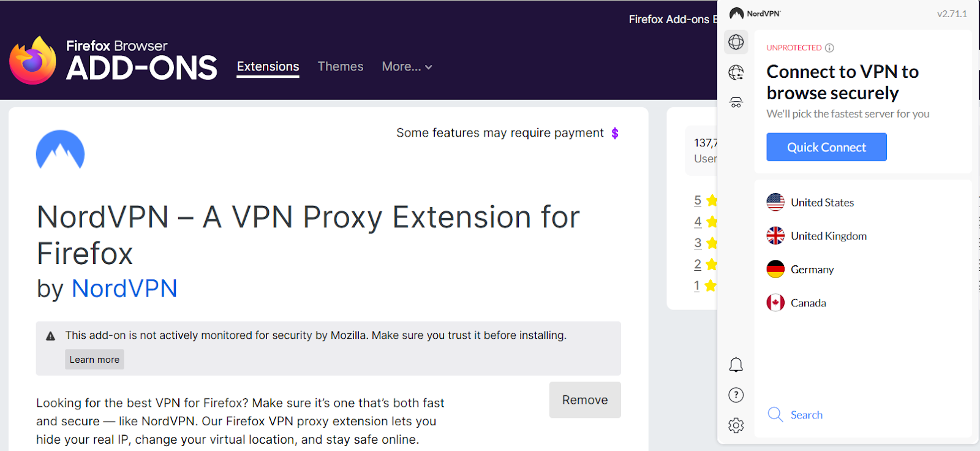Click the Firefox Browser Add-ons logo
Viewport: 980px width, 451px height.
(x=113, y=60)
